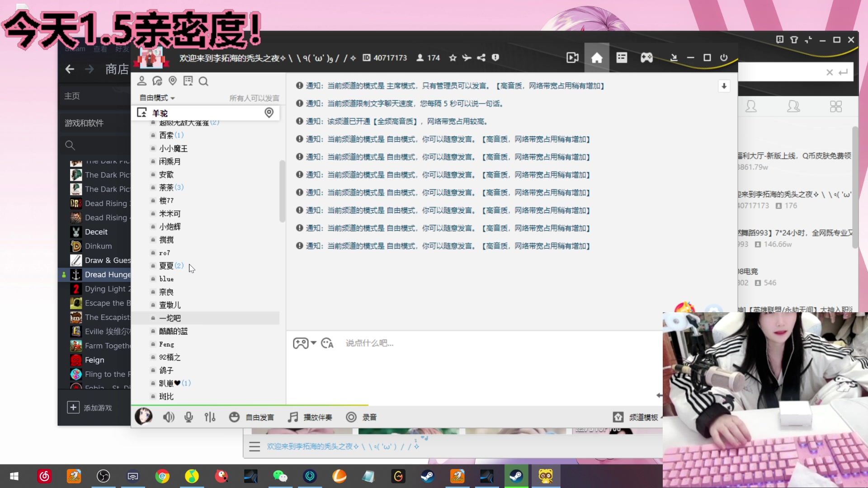Open the channel info card icon
This screenshot has height=488, width=868.
pyautogui.click(x=188, y=80)
